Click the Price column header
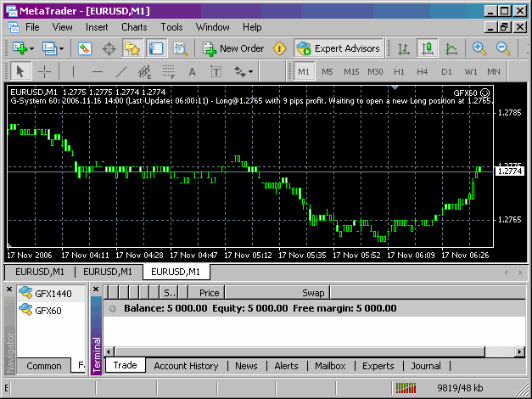This screenshot has height=399, width=532. (x=206, y=293)
